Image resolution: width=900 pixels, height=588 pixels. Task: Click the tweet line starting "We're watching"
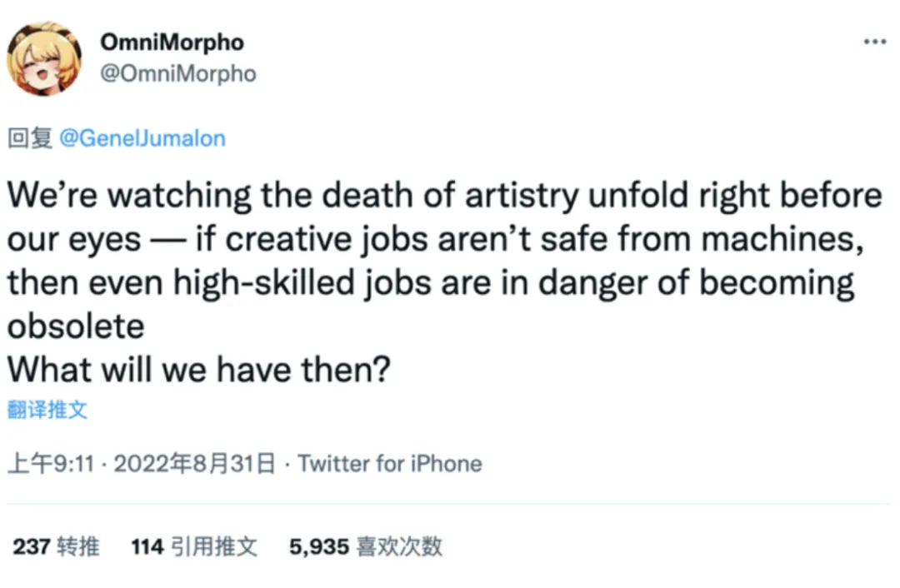(x=444, y=196)
